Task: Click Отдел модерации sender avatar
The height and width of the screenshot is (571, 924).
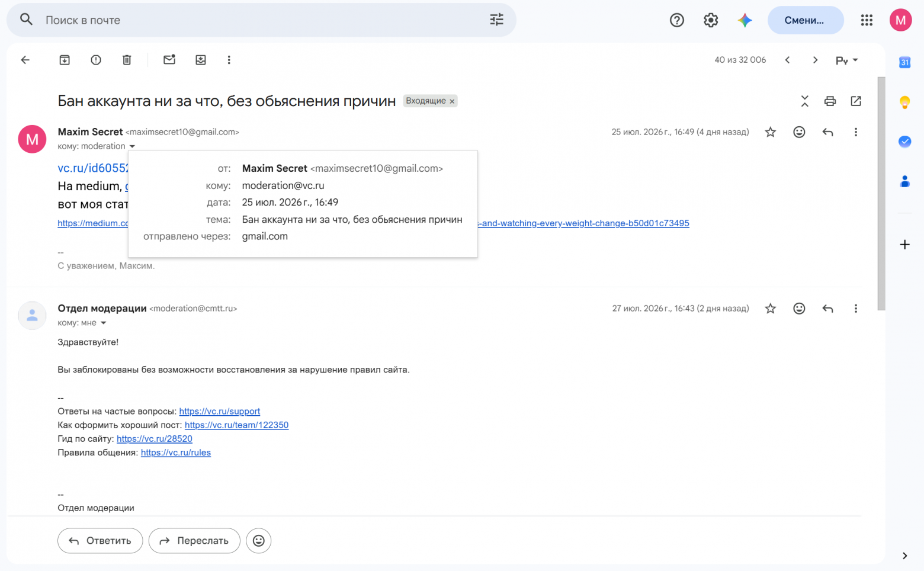Action: tap(32, 316)
